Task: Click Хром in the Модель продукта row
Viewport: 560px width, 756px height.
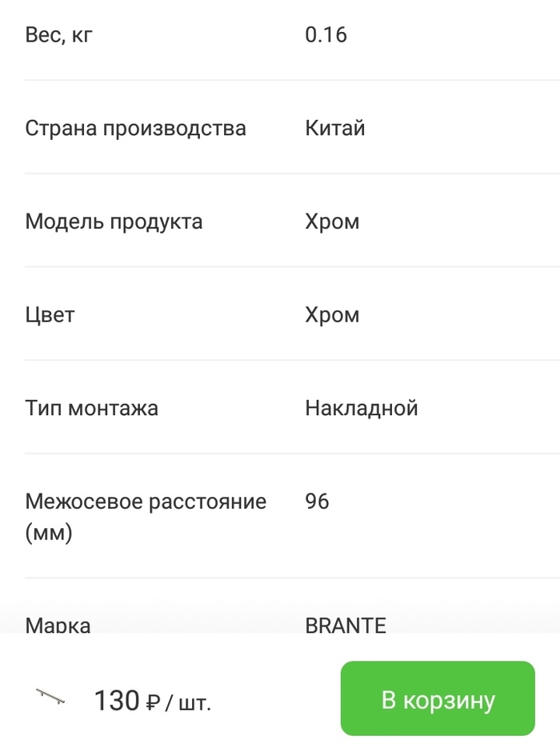Action: [x=332, y=222]
